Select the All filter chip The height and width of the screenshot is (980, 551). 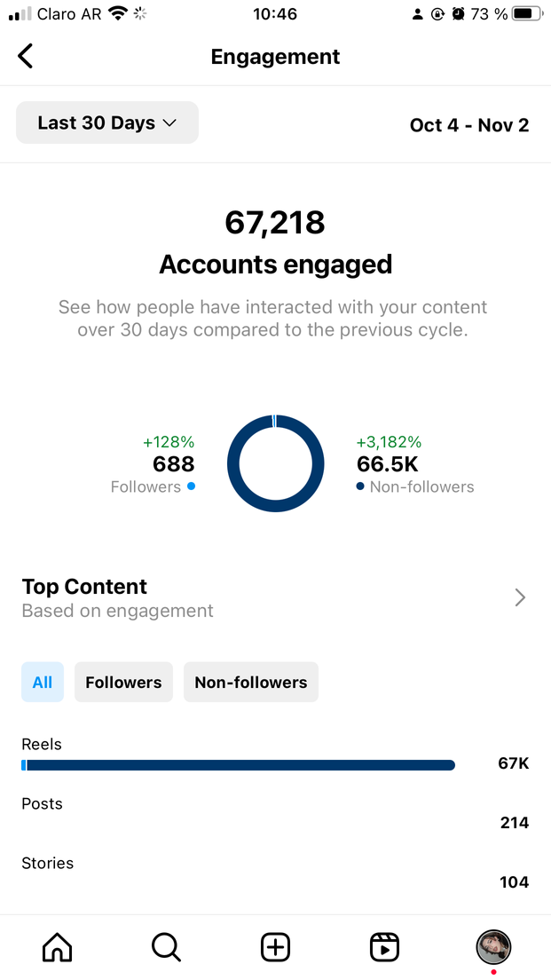(x=43, y=683)
